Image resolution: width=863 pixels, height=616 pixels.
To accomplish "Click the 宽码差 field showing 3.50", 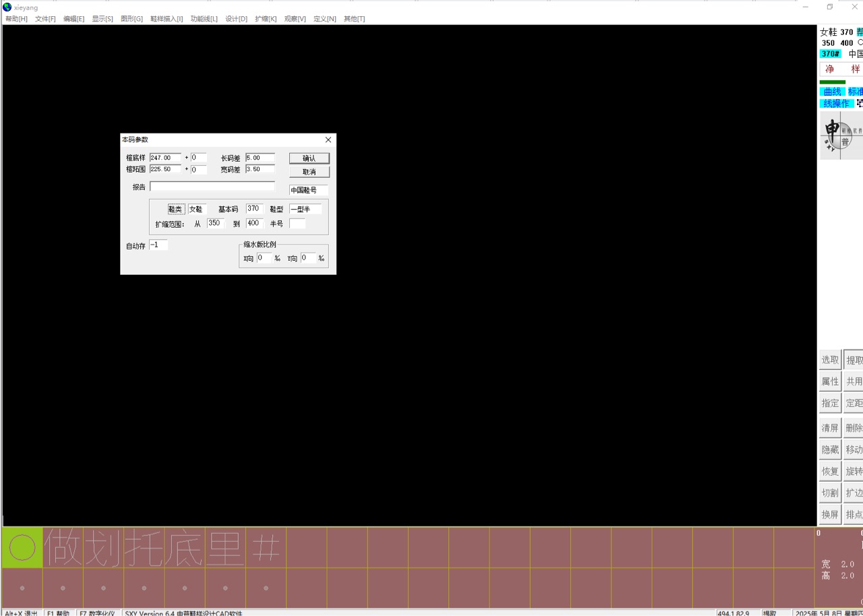I will pos(260,169).
